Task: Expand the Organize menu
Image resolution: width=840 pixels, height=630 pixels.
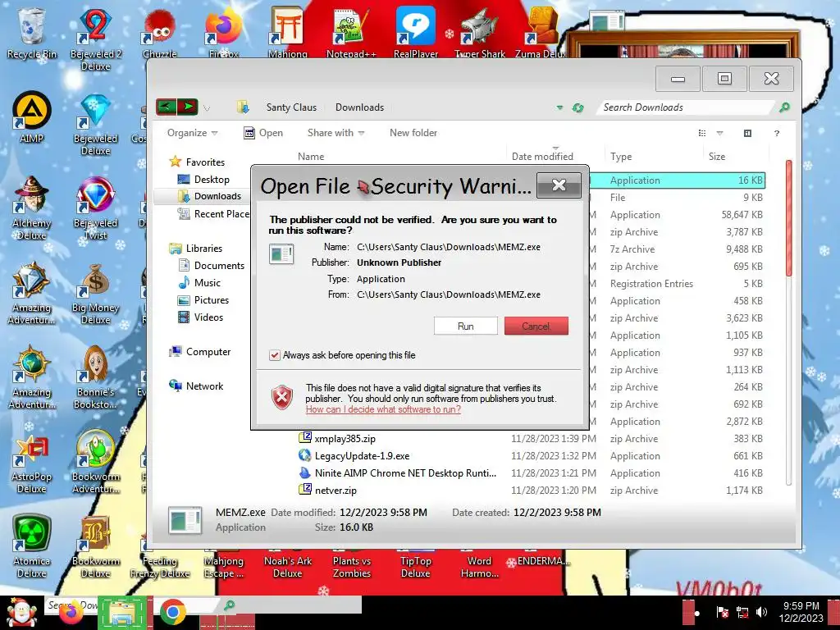Action: 192,133
